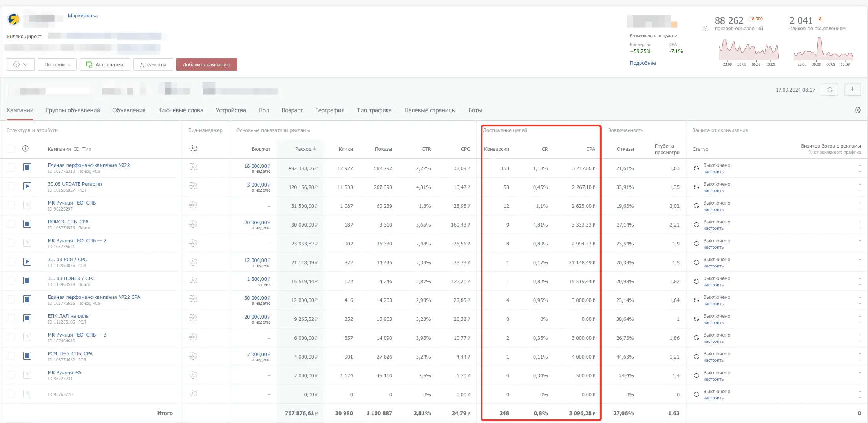The height and width of the screenshot is (423, 868).
Task: Toggle the select-all campaigns checkbox in header
Action: point(11,148)
